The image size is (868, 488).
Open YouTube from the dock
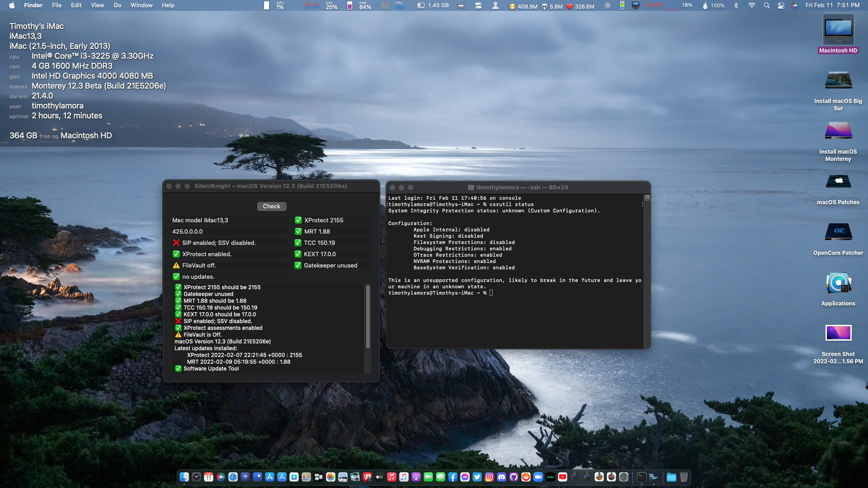point(562,477)
